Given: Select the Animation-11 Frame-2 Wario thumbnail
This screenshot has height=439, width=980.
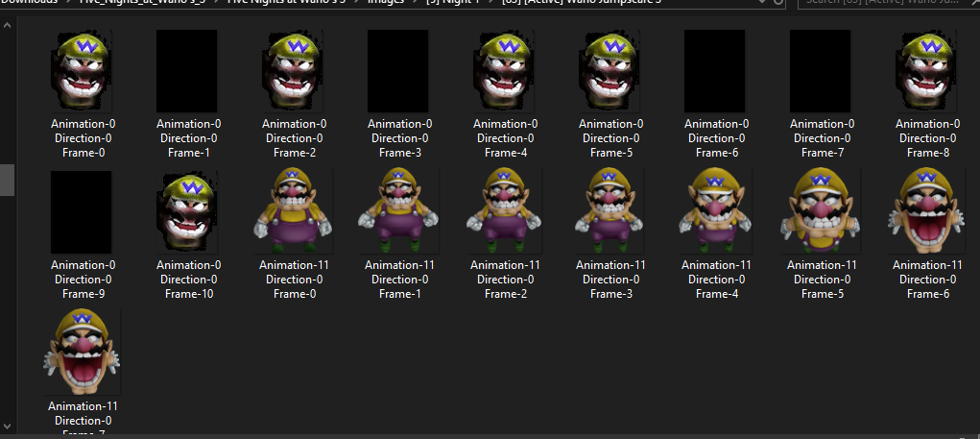Looking at the screenshot, I should tap(504, 210).
